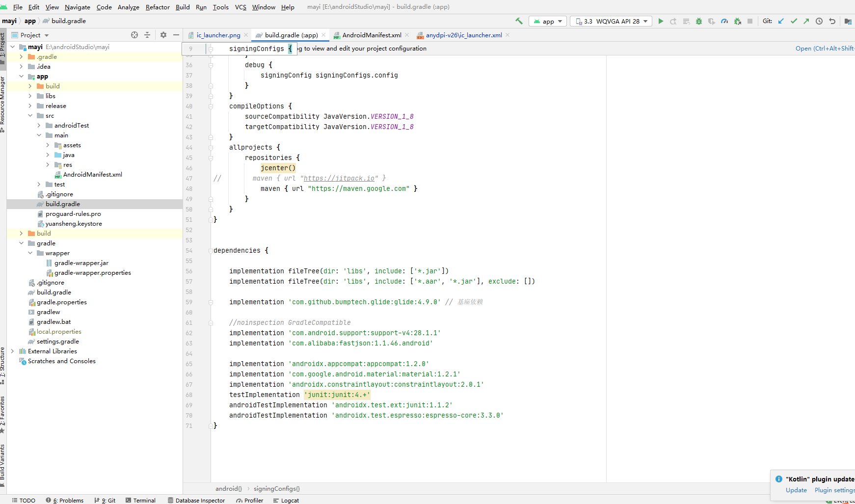Expand the External Libraries node
855x504 pixels.
(x=12, y=351)
